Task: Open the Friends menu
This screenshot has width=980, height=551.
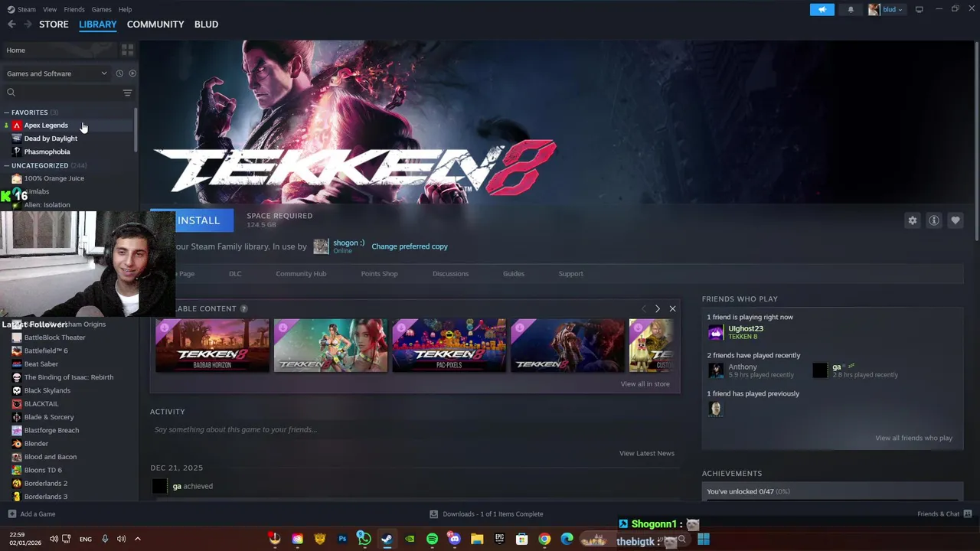Action: pyautogui.click(x=74, y=9)
